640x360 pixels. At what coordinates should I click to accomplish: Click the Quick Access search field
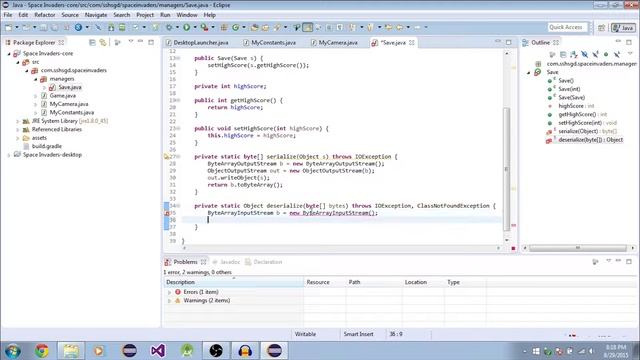pyautogui.click(x=568, y=27)
